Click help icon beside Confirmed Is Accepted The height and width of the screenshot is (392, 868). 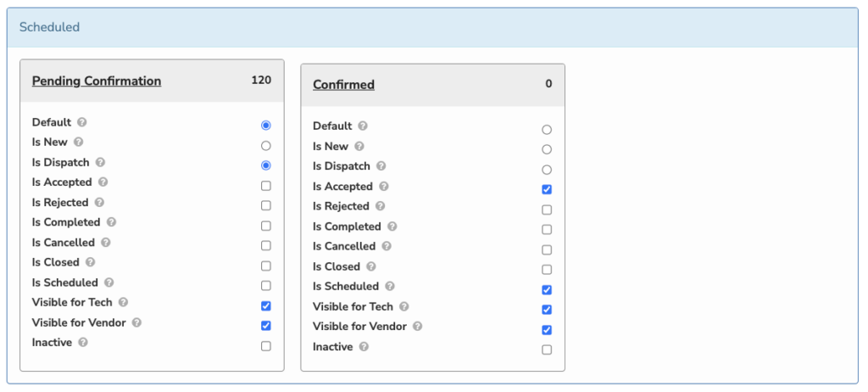384,187
